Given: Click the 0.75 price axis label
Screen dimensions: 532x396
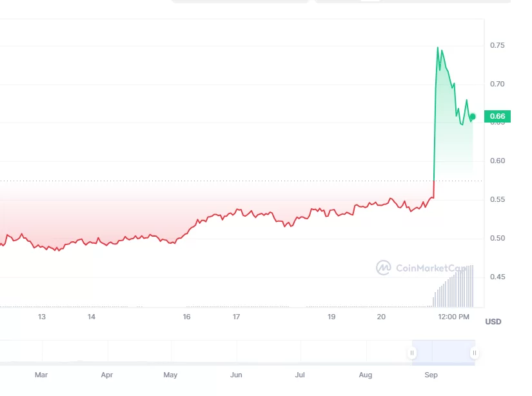Looking at the screenshot, I should (x=497, y=46).
